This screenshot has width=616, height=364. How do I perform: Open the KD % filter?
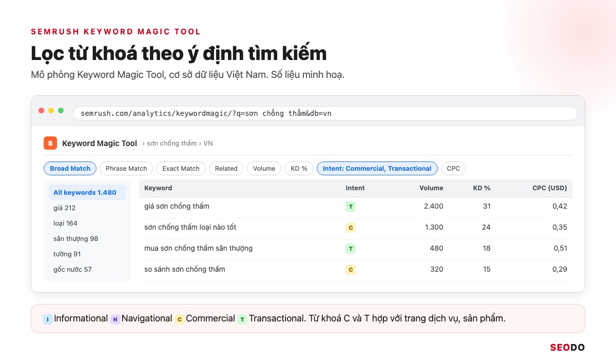299,169
